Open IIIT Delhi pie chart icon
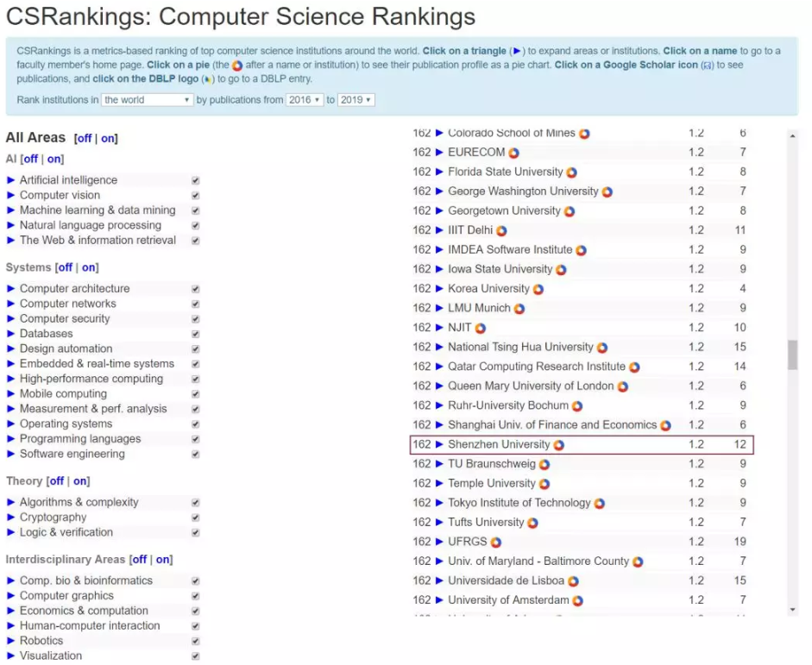 tap(501, 231)
